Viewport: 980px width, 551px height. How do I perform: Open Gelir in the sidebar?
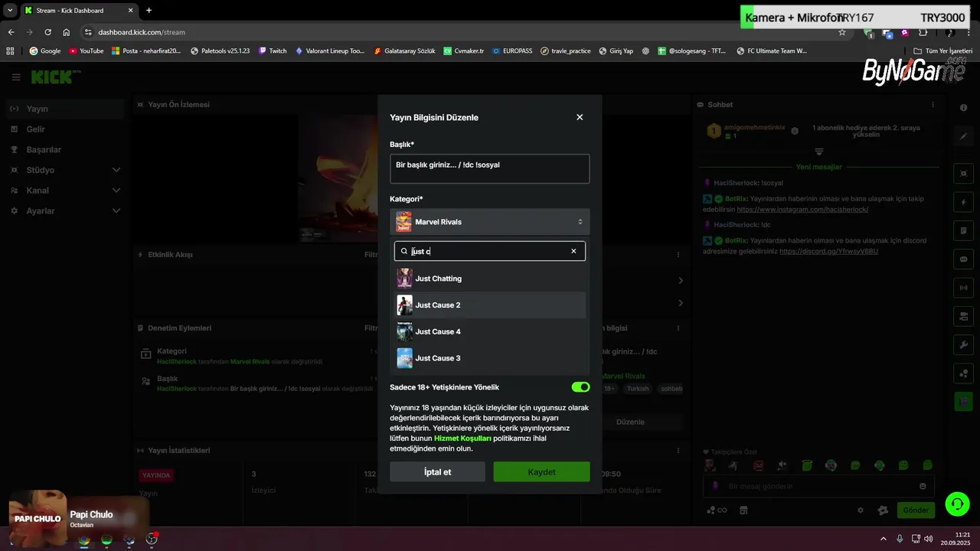tap(64, 129)
